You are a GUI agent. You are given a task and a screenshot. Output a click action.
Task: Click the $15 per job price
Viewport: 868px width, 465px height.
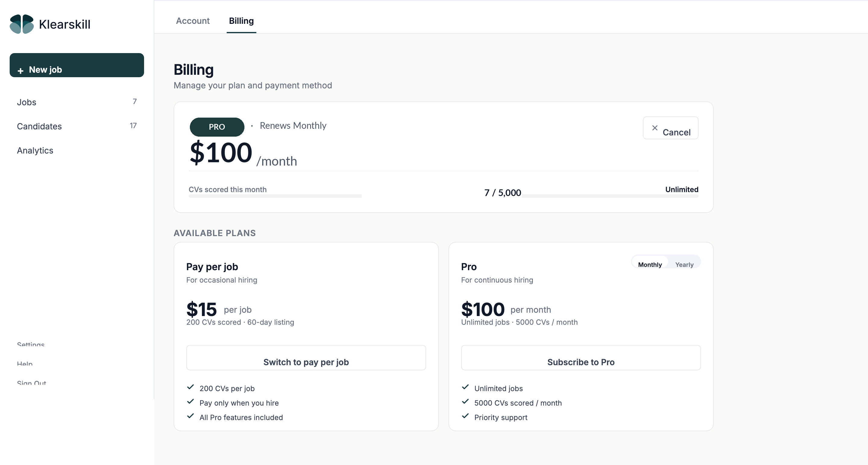point(219,309)
